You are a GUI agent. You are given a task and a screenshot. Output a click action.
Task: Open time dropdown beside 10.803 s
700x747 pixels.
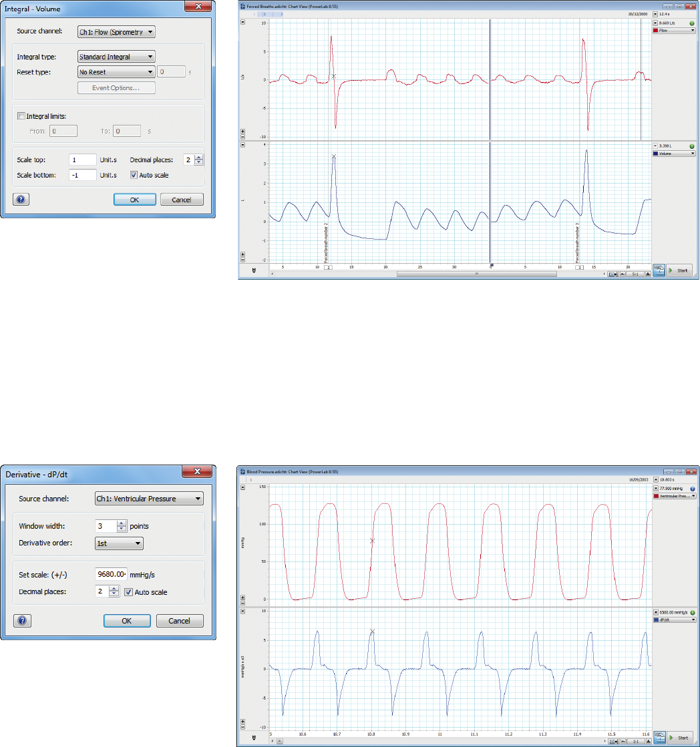[656, 480]
